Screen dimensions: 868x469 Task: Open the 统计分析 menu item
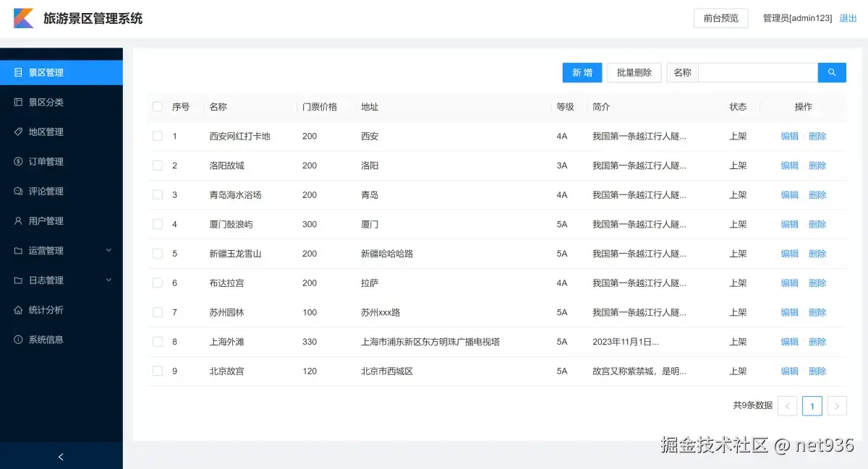61,309
